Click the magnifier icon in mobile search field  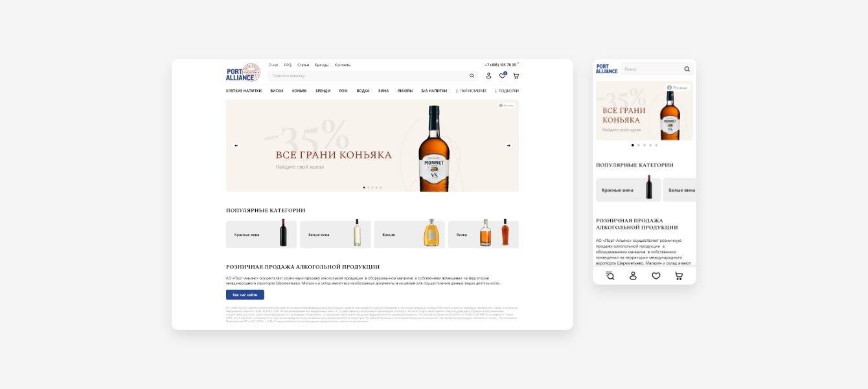(687, 69)
